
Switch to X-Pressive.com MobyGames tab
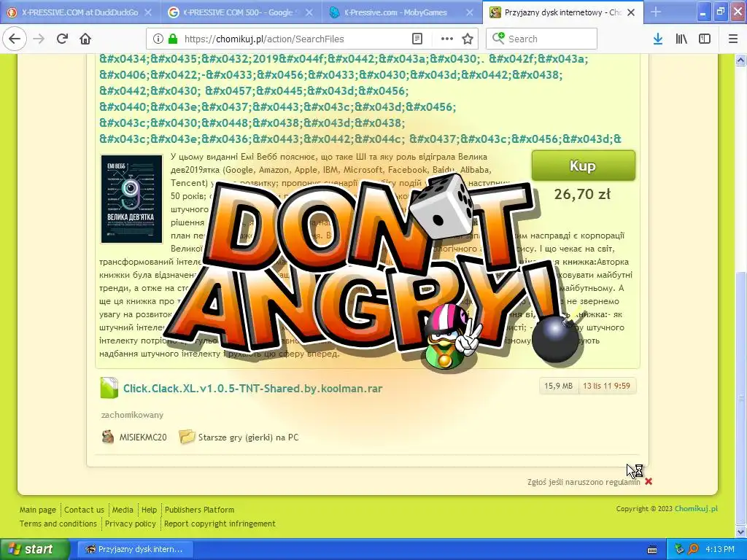(402, 13)
